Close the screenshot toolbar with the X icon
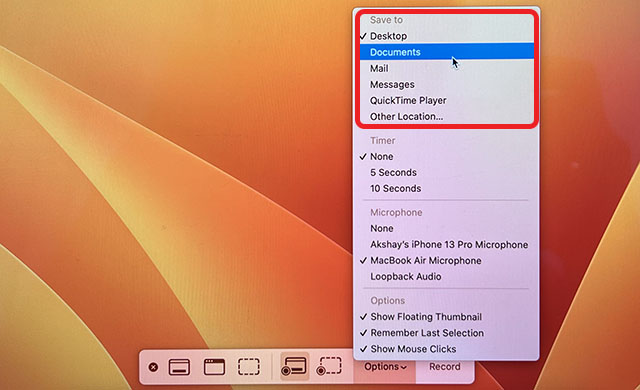The image size is (640, 390). (x=153, y=367)
